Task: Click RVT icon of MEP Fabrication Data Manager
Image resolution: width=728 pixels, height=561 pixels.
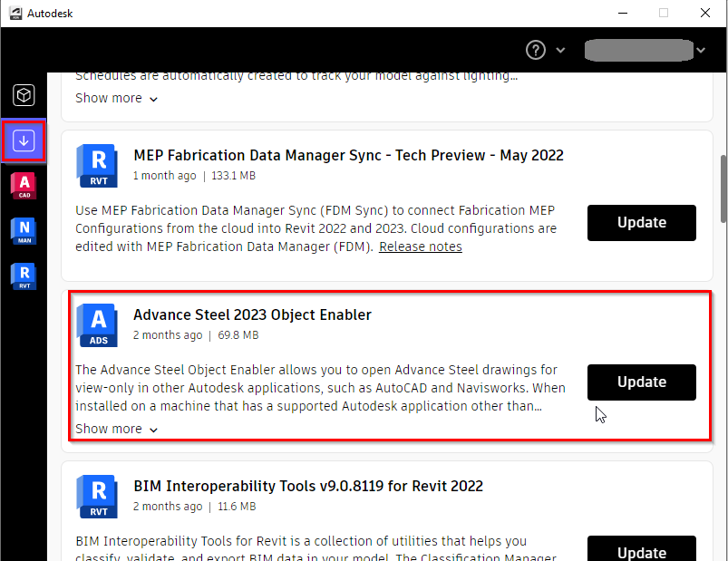Action: tap(97, 166)
